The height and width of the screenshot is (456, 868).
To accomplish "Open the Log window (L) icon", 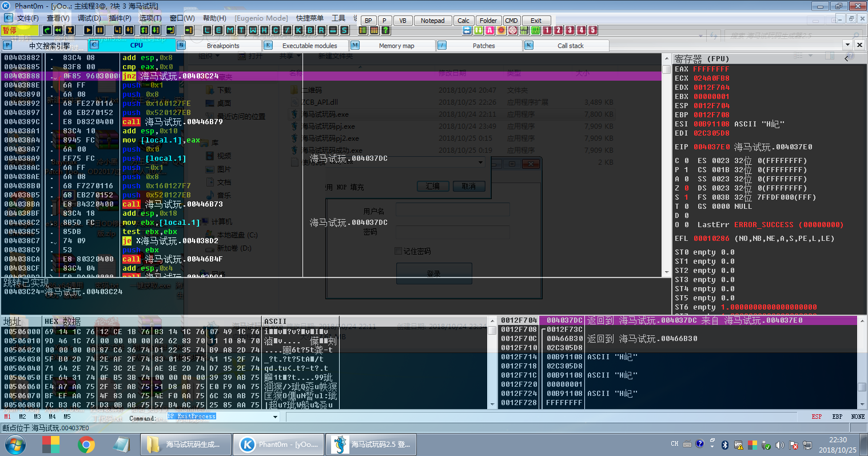I will [207, 30].
